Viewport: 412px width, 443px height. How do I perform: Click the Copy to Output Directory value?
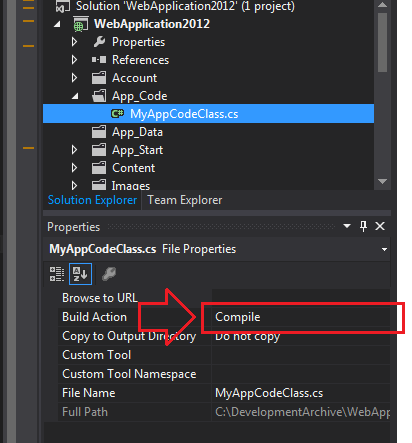click(247, 336)
